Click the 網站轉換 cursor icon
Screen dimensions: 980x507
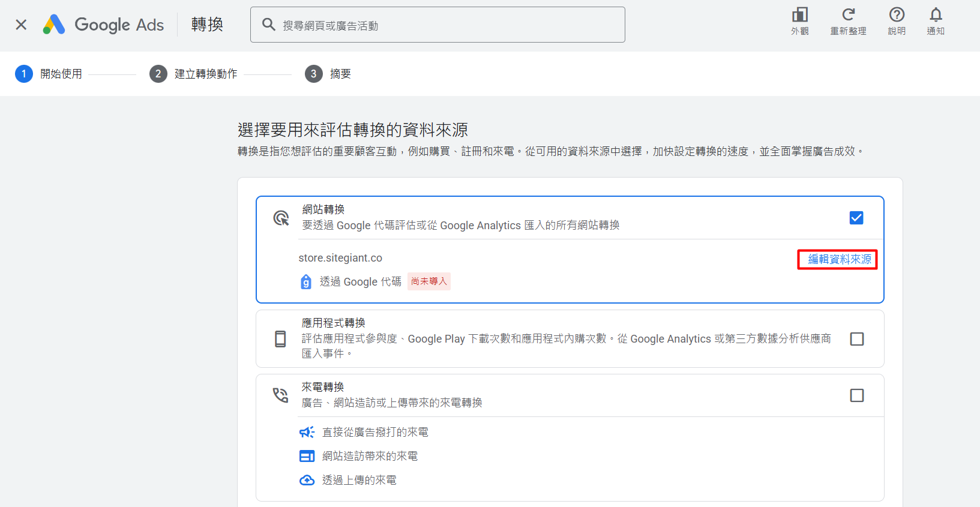tap(281, 218)
